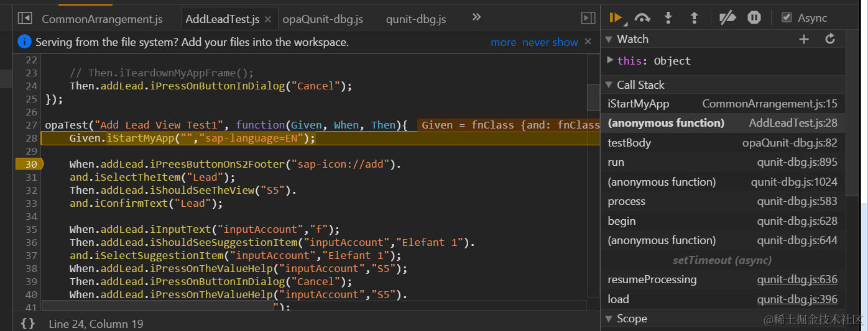Set a breakpoint on line 33
Viewport: 868px width, 331px height.
click(x=31, y=203)
